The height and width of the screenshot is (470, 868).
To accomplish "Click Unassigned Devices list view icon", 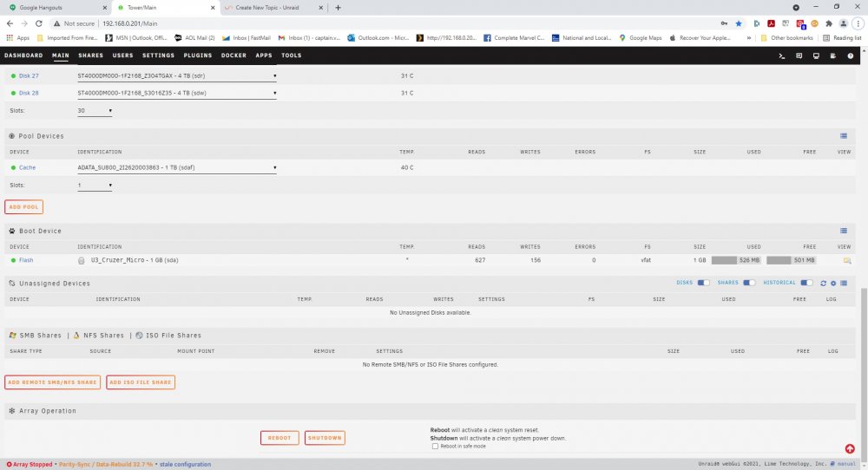I will (x=844, y=283).
